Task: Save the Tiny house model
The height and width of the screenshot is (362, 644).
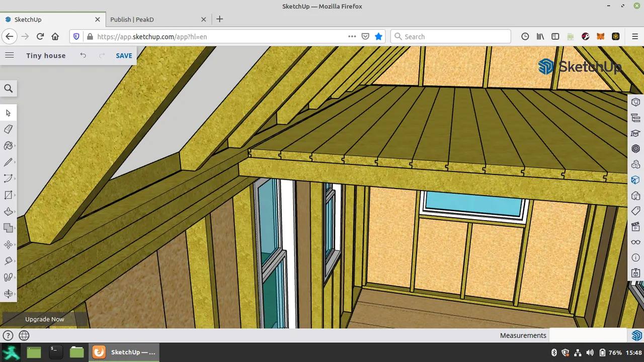Action: (124, 56)
